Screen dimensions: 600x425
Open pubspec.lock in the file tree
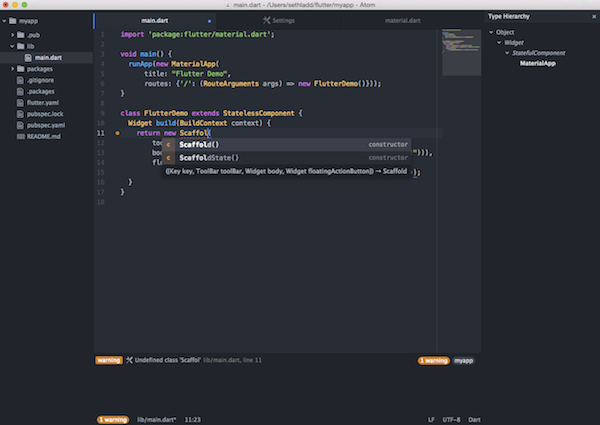pos(45,114)
